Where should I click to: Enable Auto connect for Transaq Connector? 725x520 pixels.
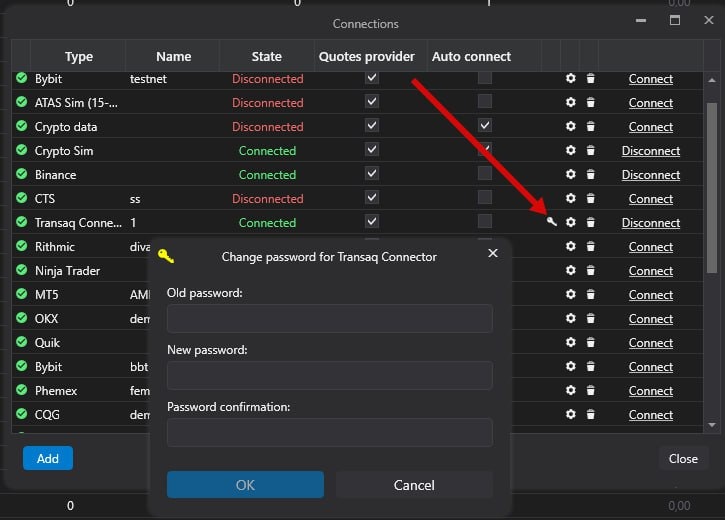[485, 221]
